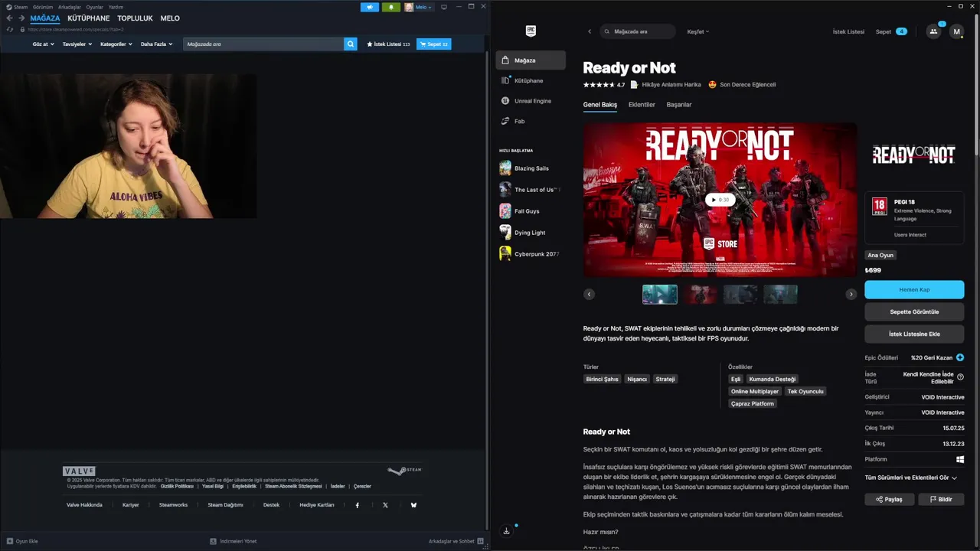Click Bildir report button
Image resolution: width=980 pixels, height=551 pixels.
940,499
